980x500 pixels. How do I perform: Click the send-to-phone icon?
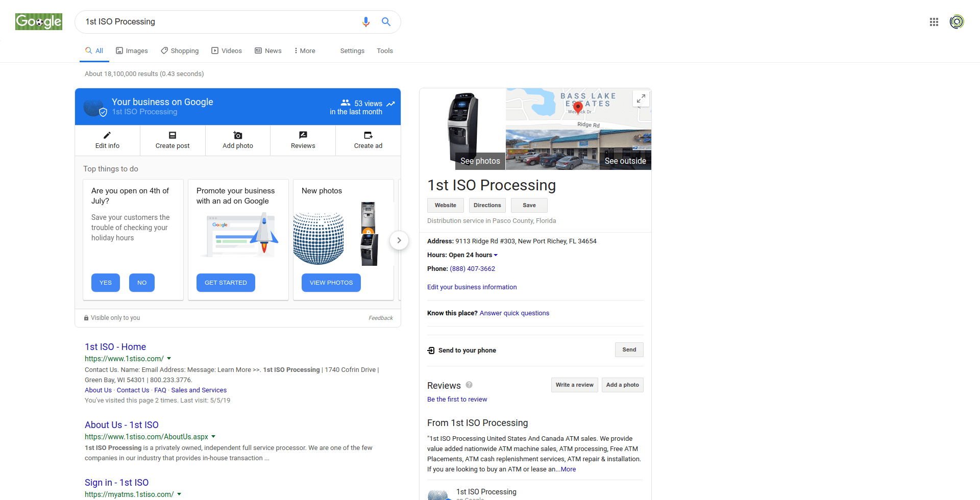coord(431,351)
